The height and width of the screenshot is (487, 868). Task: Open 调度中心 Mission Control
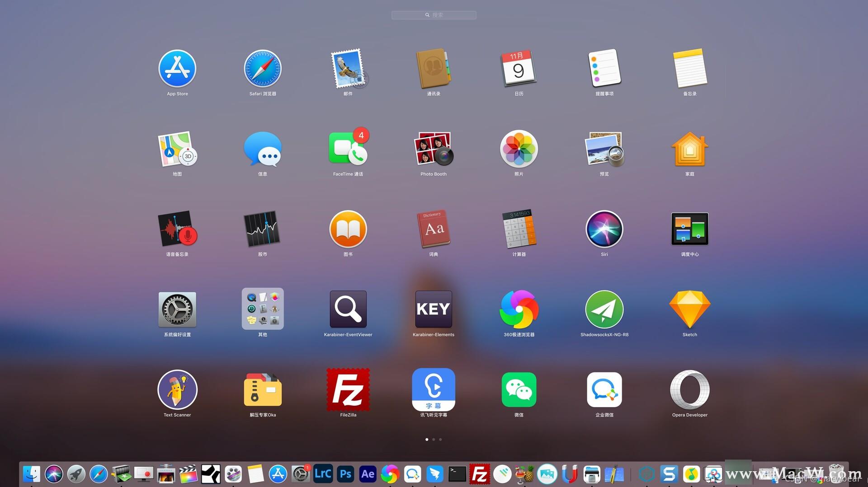click(690, 229)
